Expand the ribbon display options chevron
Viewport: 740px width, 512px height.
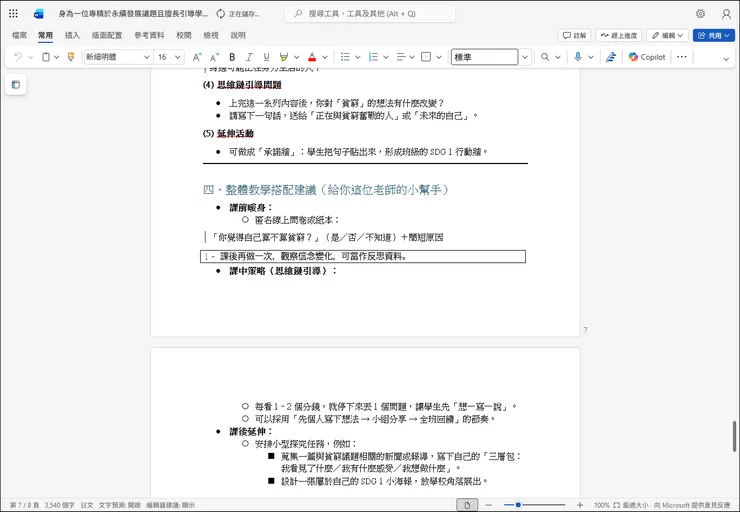point(726,59)
